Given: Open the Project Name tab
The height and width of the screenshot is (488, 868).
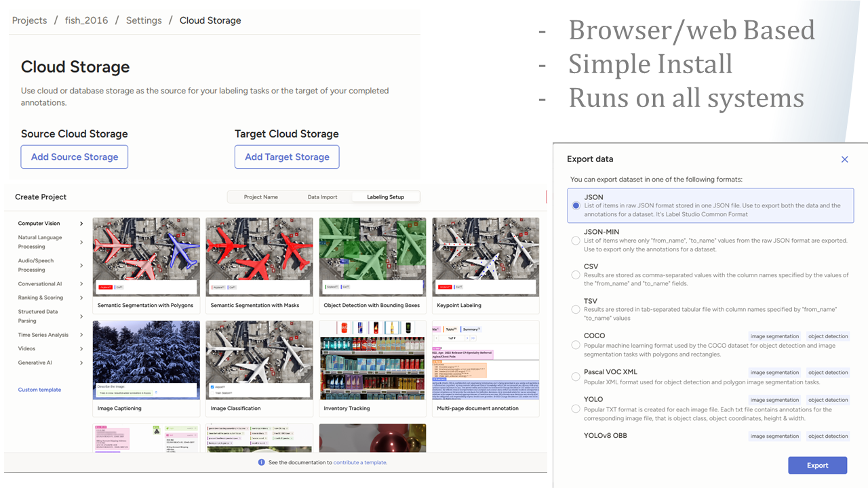Looking at the screenshot, I should click(x=261, y=197).
